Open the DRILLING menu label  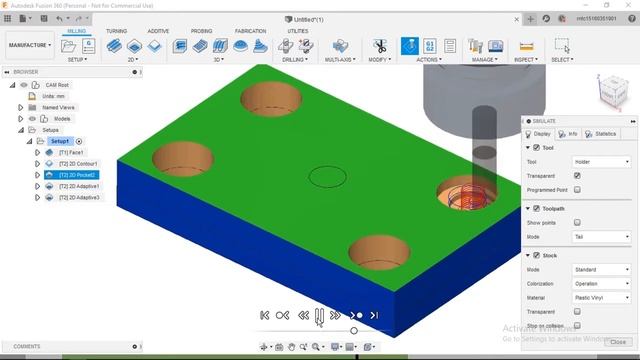(295, 60)
